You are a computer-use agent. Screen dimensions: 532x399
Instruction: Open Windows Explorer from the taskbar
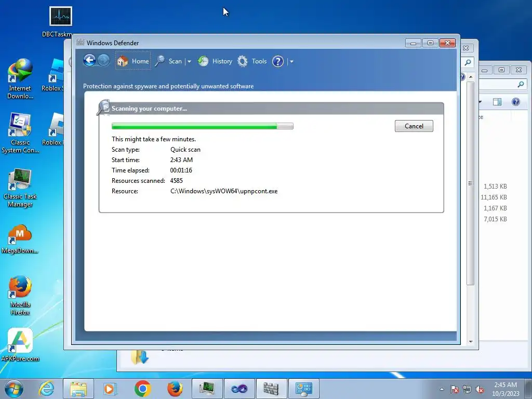click(x=78, y=389)
